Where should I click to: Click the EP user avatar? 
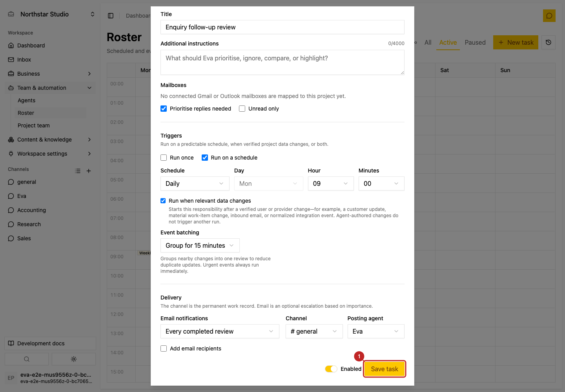11,378
